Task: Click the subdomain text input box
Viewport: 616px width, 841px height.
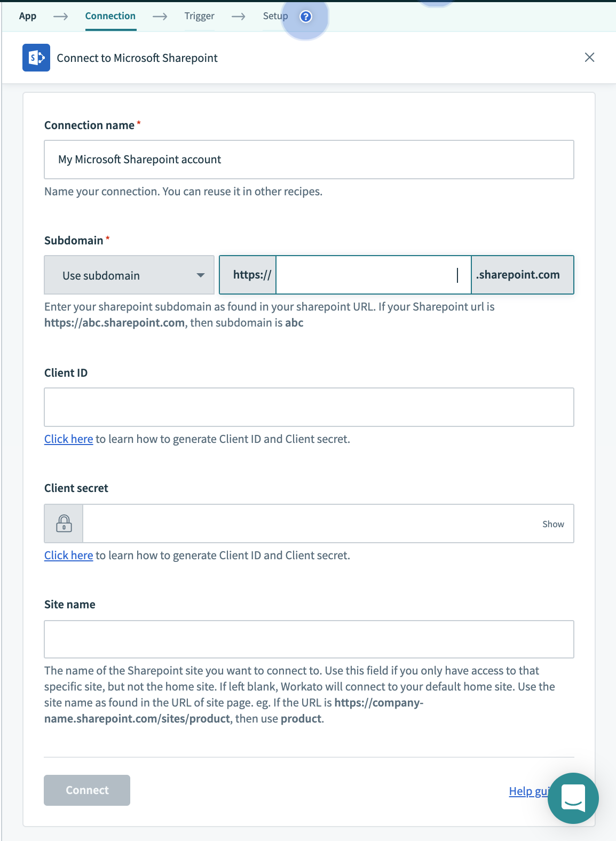Action: click(x=373, y=275)
